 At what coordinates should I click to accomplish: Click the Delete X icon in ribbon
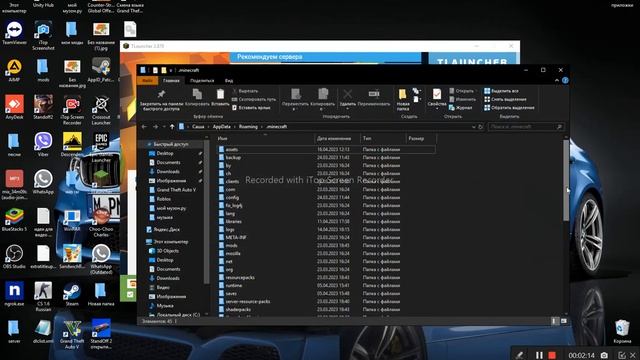coord(348,95)
